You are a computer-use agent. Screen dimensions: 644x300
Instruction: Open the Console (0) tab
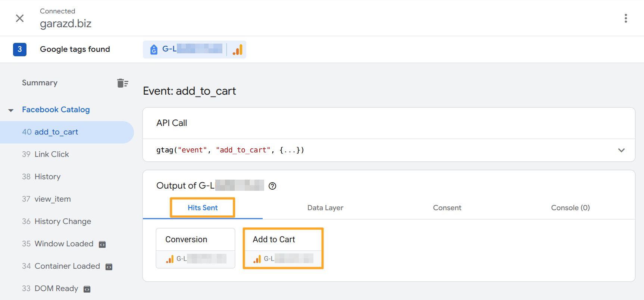click(x=570, y=208)
